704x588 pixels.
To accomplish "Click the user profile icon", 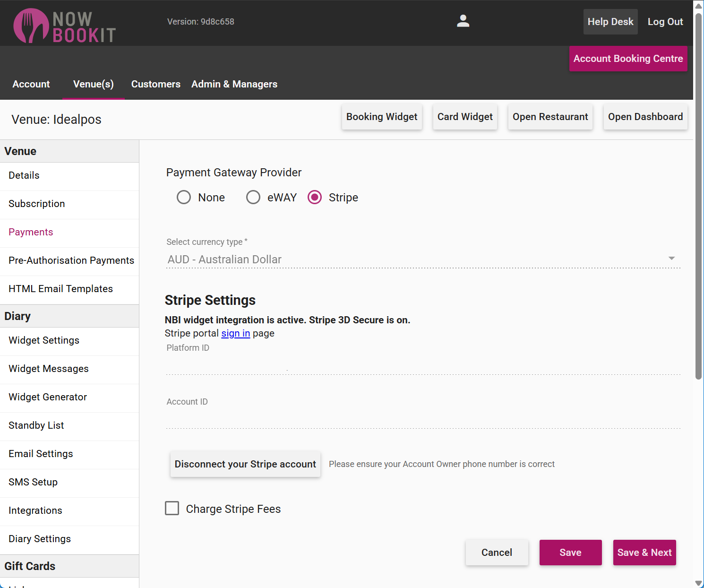I will pos(463,21).
